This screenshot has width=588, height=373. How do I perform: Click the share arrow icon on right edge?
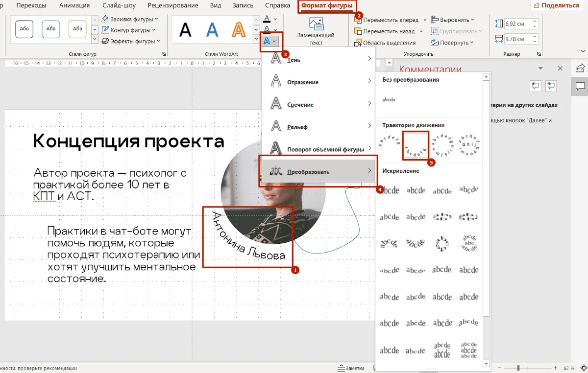(x=580, y=69)
